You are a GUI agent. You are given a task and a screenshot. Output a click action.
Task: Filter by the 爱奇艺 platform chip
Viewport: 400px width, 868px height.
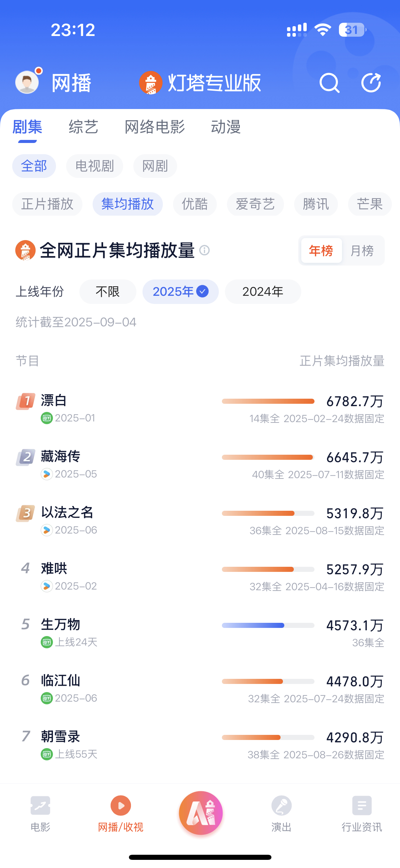point(255,204)
